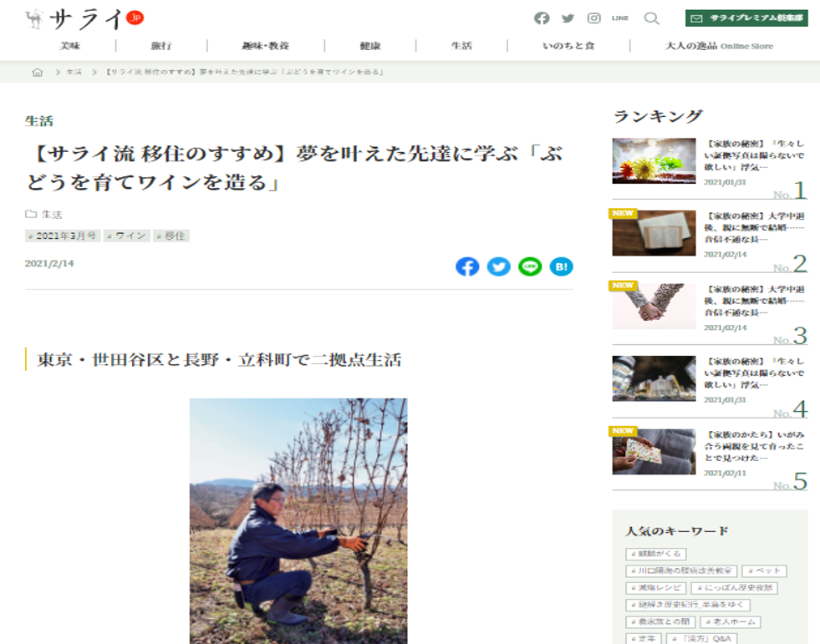Open the いのちと食 menu item
This screenshot has width=820, height=644.
tap(568, 46)
